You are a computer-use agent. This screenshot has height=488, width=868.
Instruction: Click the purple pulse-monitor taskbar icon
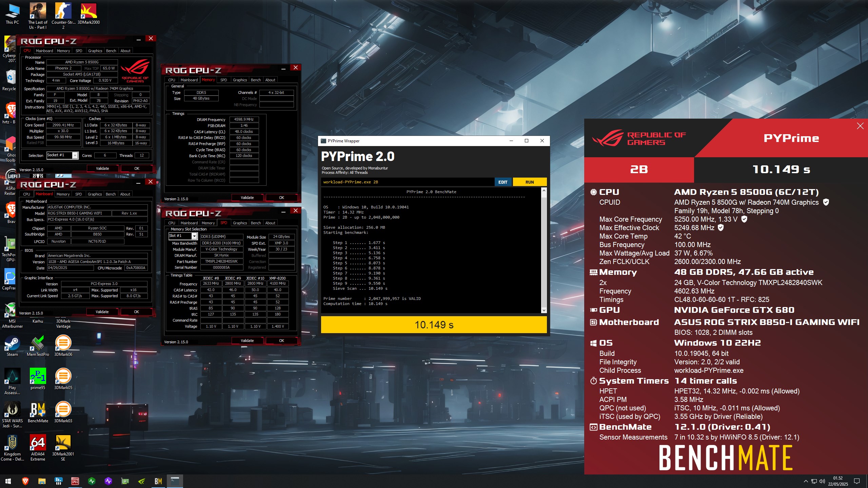pyautogui.click(x=108, y=481)
